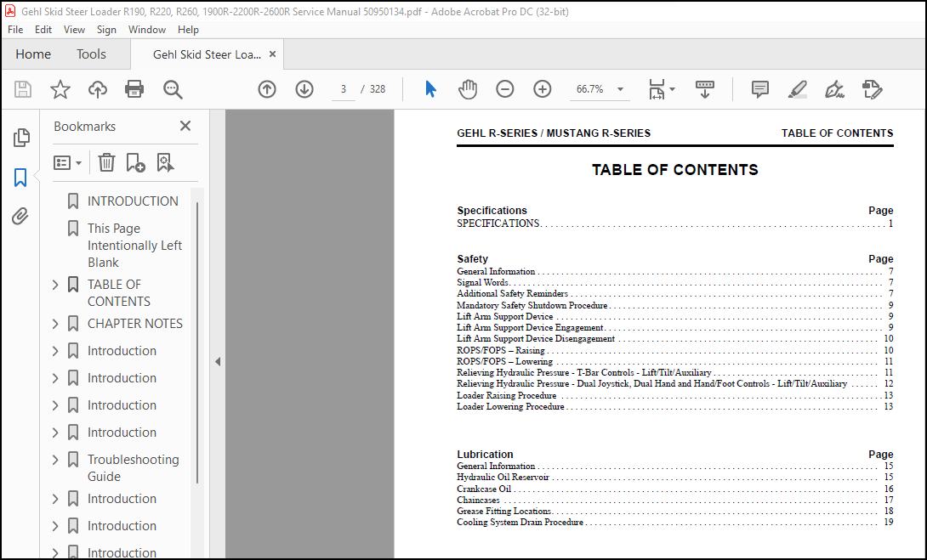The width and height of the screenshot is (927, 560).
Task: Open the fit page options arrow
Action: click(x=672, y=89)
